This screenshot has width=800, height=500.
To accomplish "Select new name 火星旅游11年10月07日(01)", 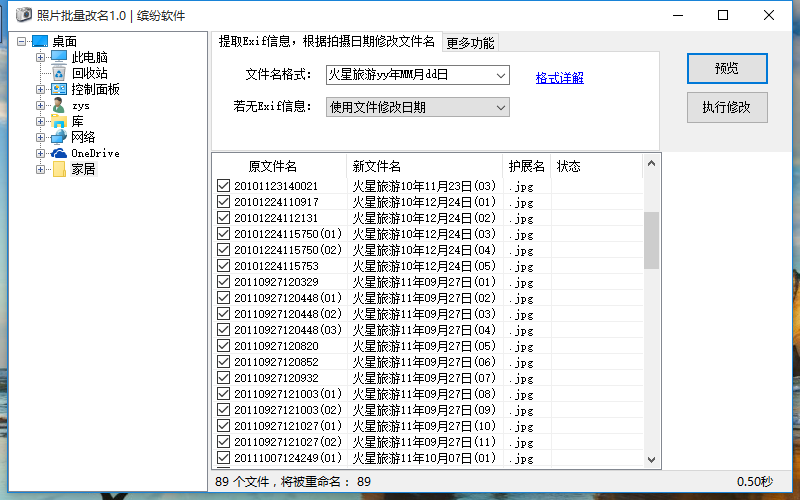I will 424,458.
